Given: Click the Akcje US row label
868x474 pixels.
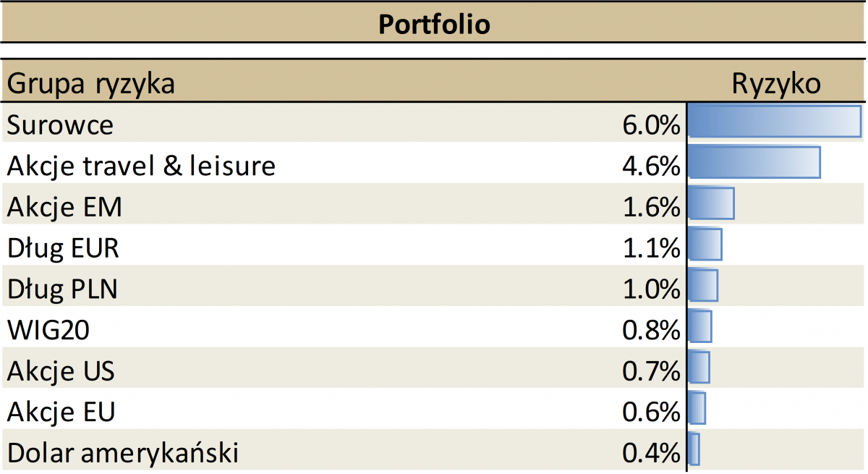Looking at the screenshot, I should point(61,372).
